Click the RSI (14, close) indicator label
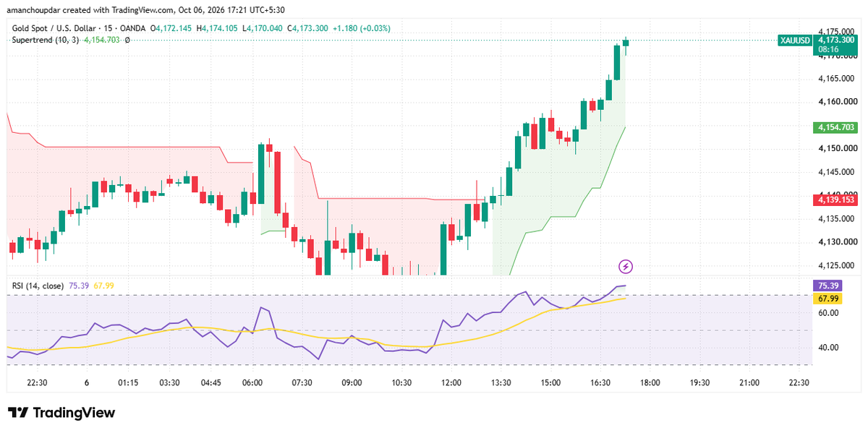 click(38, 286)
